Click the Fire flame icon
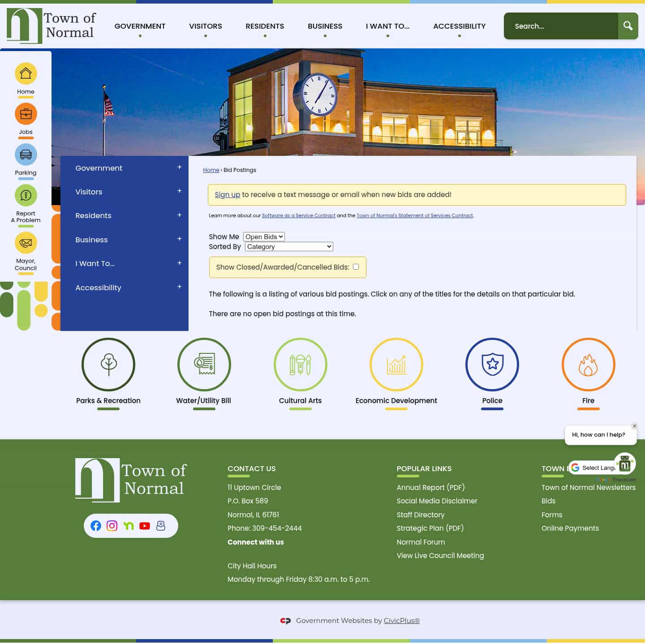The height and width of the screenshot is (644, 645). [588, 365]
